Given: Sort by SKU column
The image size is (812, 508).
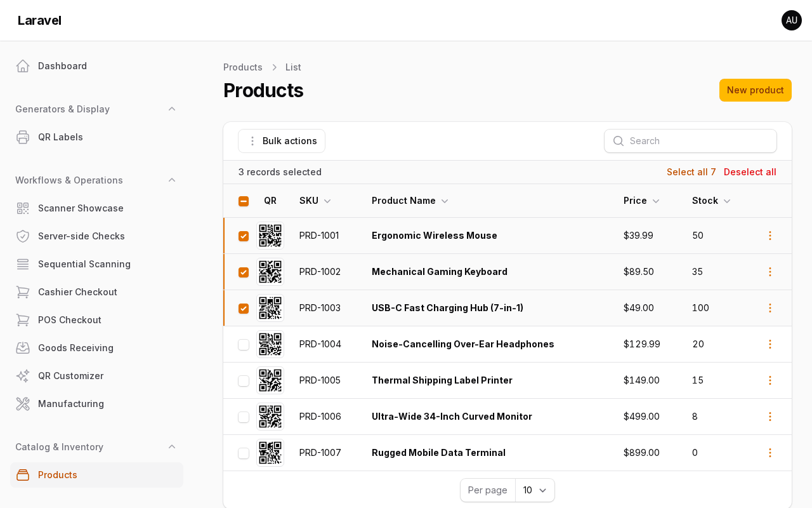Looking at the screenshot, I should 315,201.
